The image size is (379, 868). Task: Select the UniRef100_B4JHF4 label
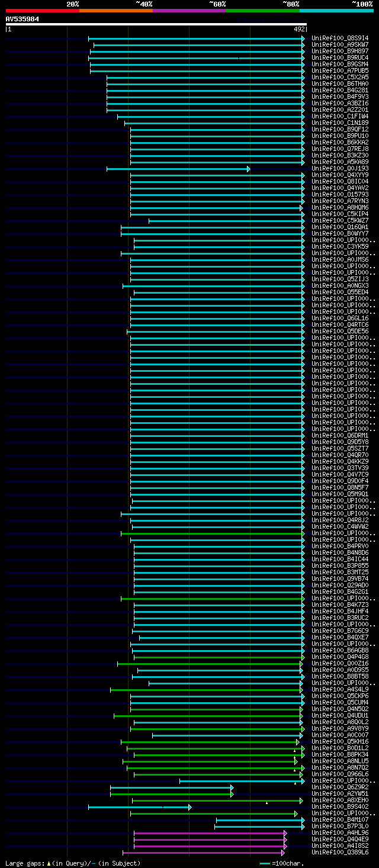[340, 611]
